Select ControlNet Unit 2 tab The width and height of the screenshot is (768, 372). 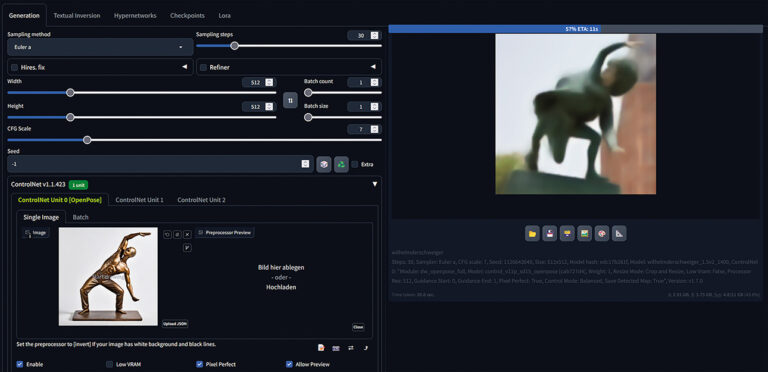click(x=201, y=200)
